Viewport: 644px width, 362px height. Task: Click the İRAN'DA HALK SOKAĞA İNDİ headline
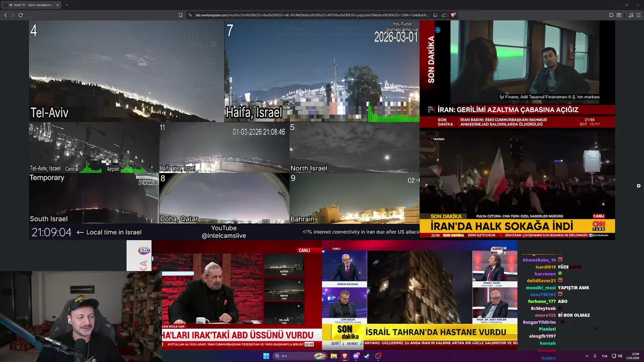503,226
